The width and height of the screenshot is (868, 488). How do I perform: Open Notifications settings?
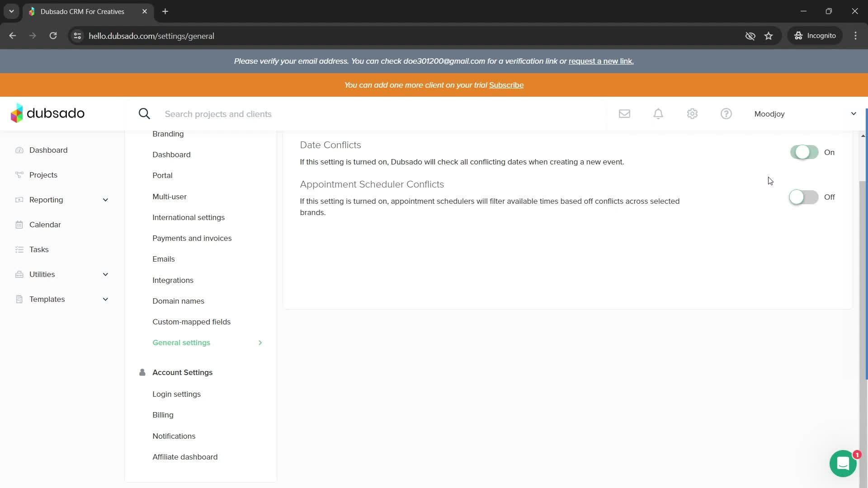click(174, 436)
